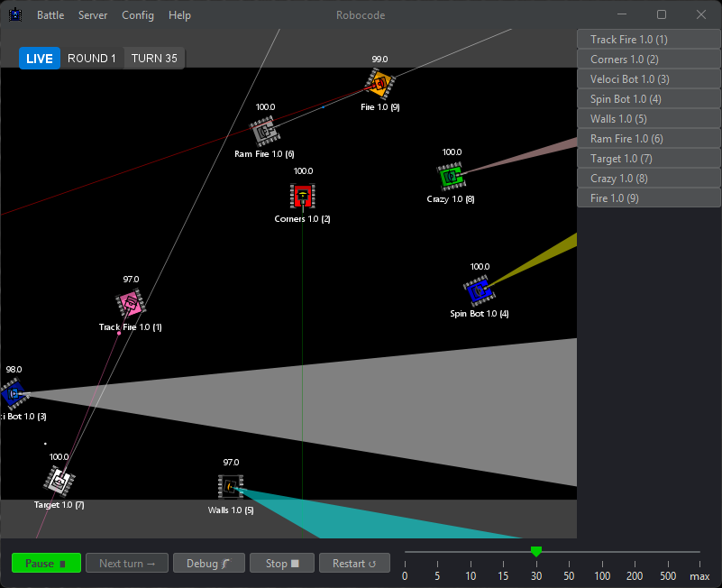Click the "Target 1.0 (7)" arena label

[x=59, y=505]
